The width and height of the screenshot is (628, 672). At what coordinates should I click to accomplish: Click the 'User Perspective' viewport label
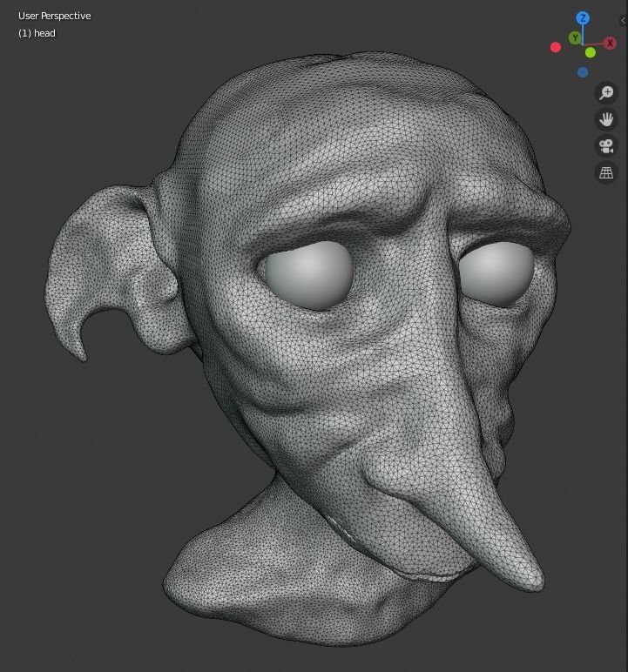coord(55,16)
